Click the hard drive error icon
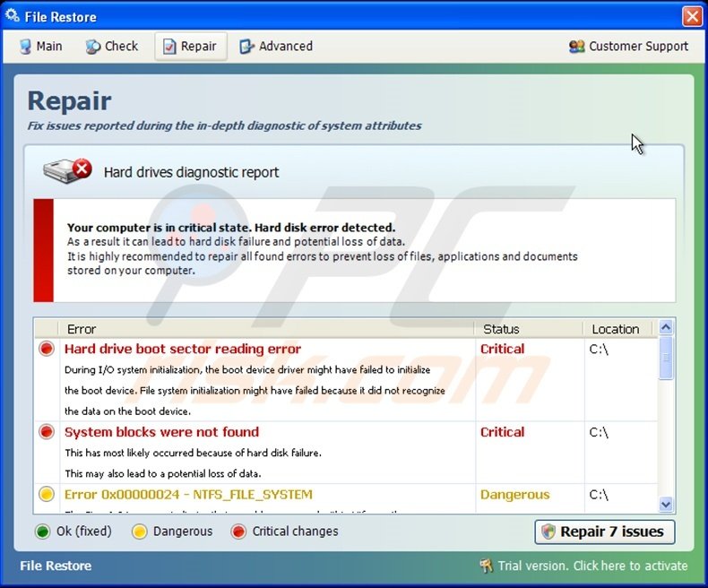This screenshot has width=708, height=588. coord(68,170)
